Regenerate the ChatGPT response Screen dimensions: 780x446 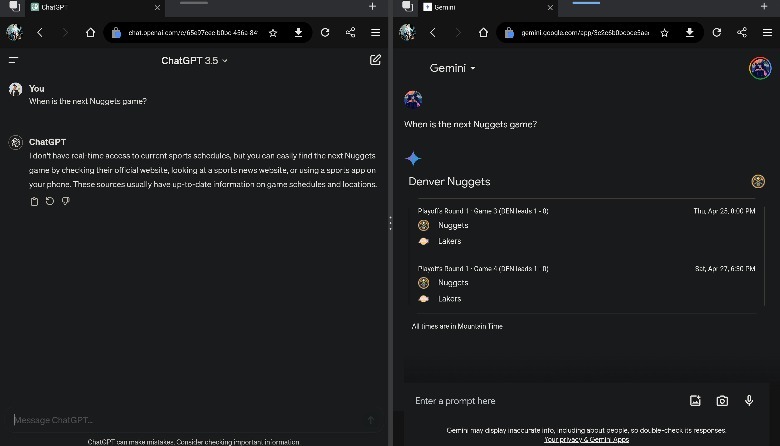point(50,201)
